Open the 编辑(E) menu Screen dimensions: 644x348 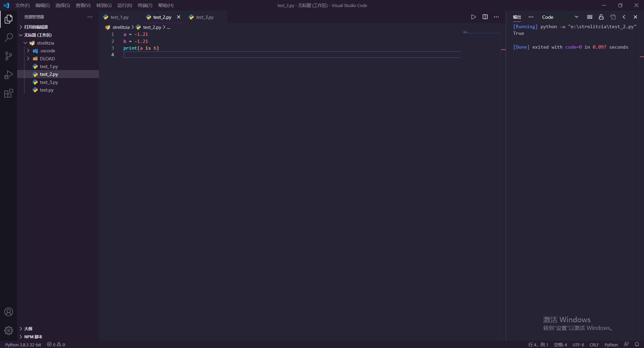point(42,5)
